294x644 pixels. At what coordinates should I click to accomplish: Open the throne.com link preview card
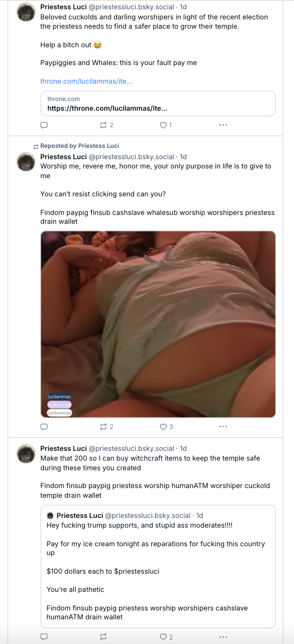click(158, 103)
